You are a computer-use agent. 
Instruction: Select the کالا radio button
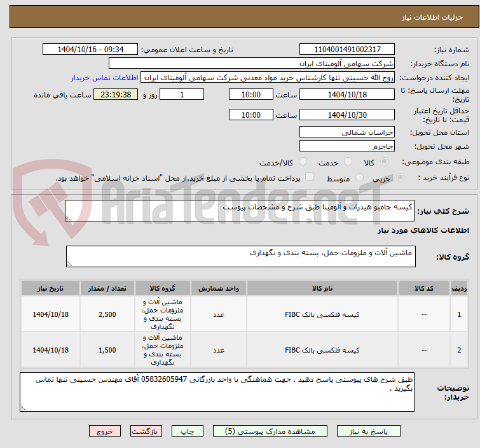click(384, 162)
